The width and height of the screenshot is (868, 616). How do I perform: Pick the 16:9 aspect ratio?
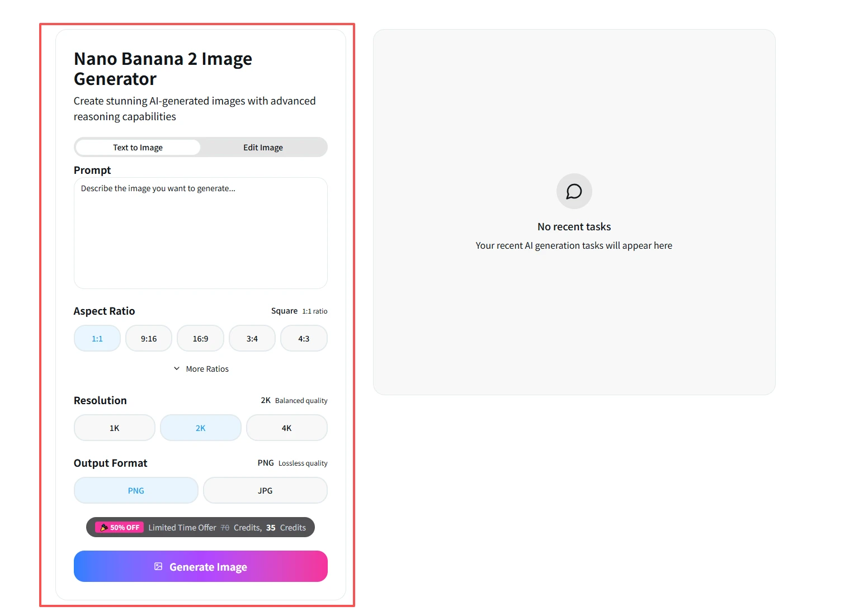[x=200, y=339]
